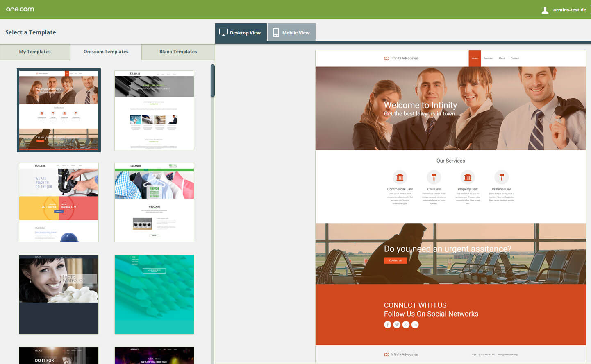
Task: Click the Property Law label
Action: coord(468,189)
